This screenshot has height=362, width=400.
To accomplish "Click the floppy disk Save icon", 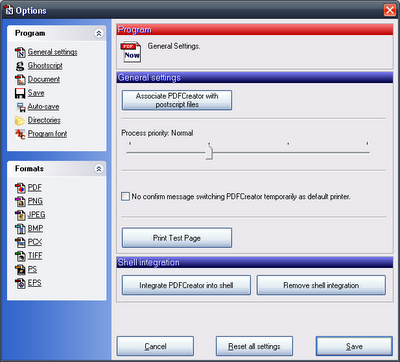I will tap(20, 93).
